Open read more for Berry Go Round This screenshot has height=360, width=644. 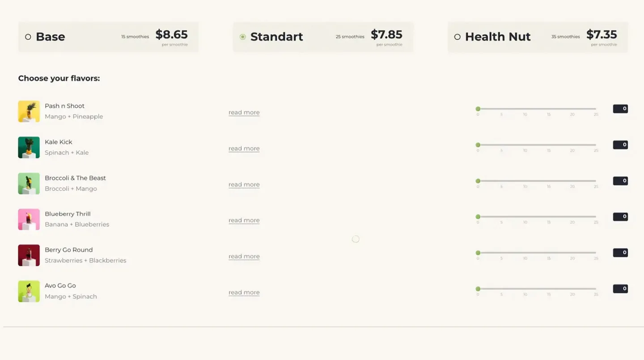tap(244, 257)
